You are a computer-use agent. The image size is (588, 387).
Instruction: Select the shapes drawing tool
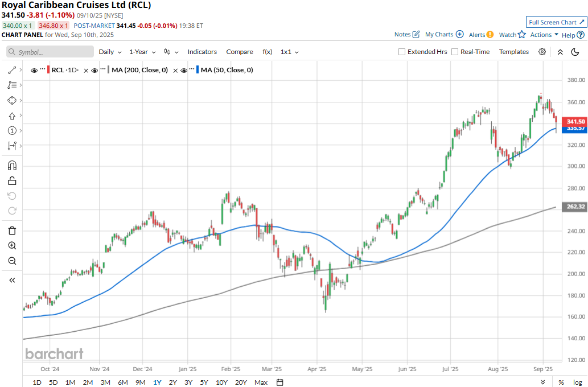point(12,101)
